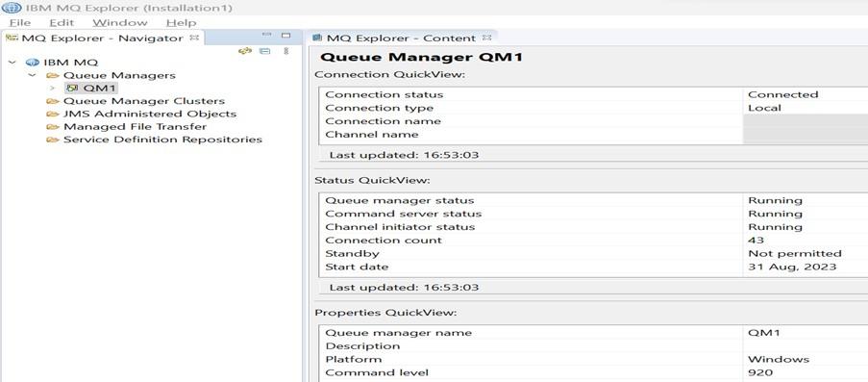The width and height of the screenshot is (868, 382).
Task: Click the Connection status row in QuickView
Action: pos(593,94)
